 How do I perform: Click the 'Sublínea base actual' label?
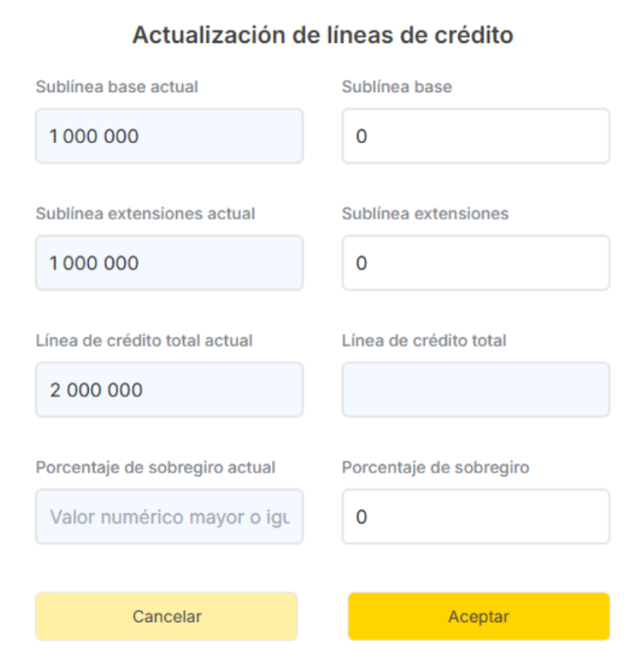116,87
